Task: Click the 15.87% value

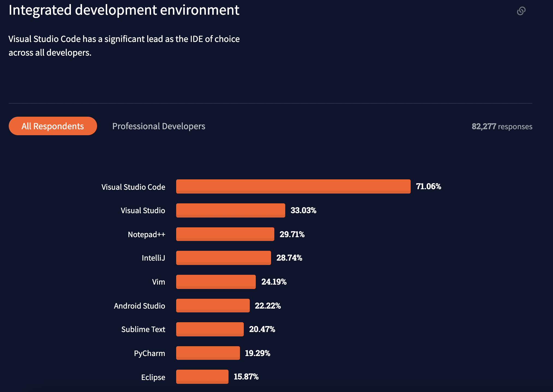Action: coord(246,377)
